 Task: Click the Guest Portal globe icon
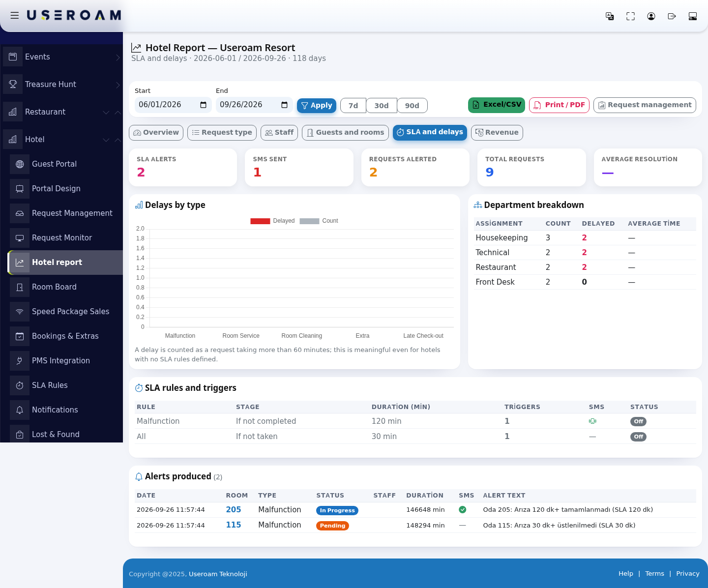point(20,164)
